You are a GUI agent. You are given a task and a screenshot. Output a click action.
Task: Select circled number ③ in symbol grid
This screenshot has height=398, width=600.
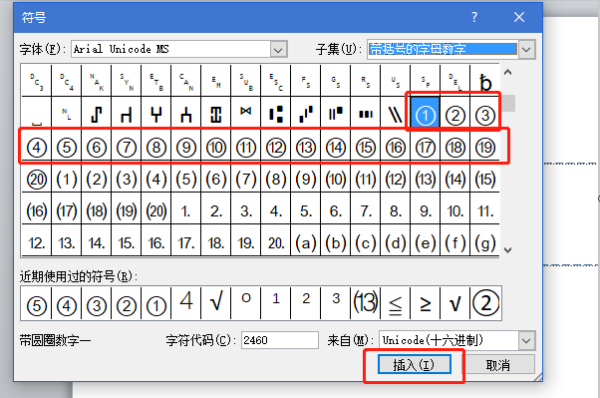(x=485, y=112)
